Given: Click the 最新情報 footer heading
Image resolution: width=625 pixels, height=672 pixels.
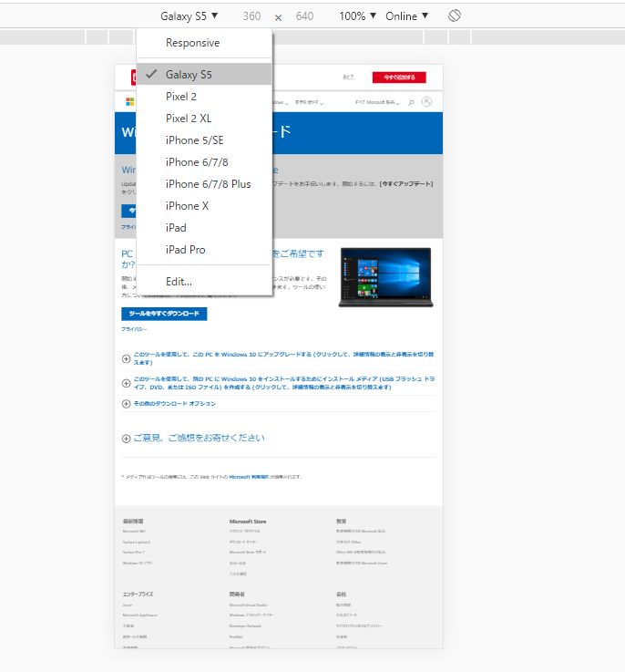Looking at the screenshot, I should [x=133, y=522].
